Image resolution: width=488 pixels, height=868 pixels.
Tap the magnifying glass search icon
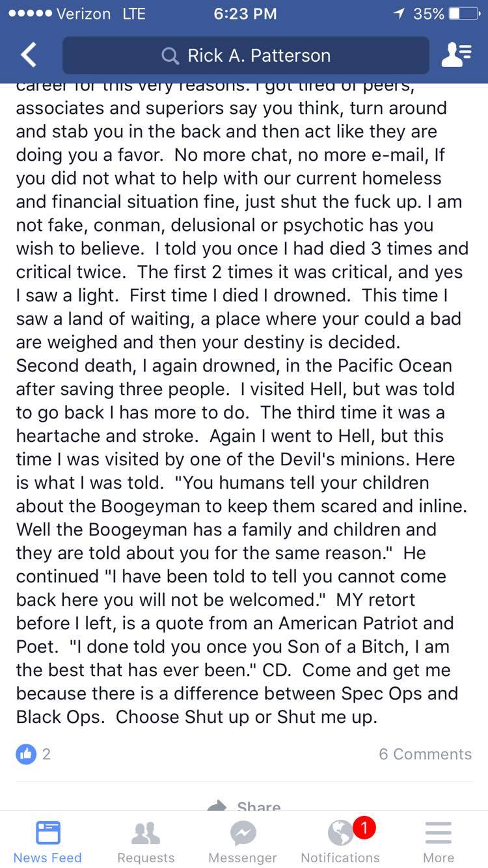click(x=170, y=56)
